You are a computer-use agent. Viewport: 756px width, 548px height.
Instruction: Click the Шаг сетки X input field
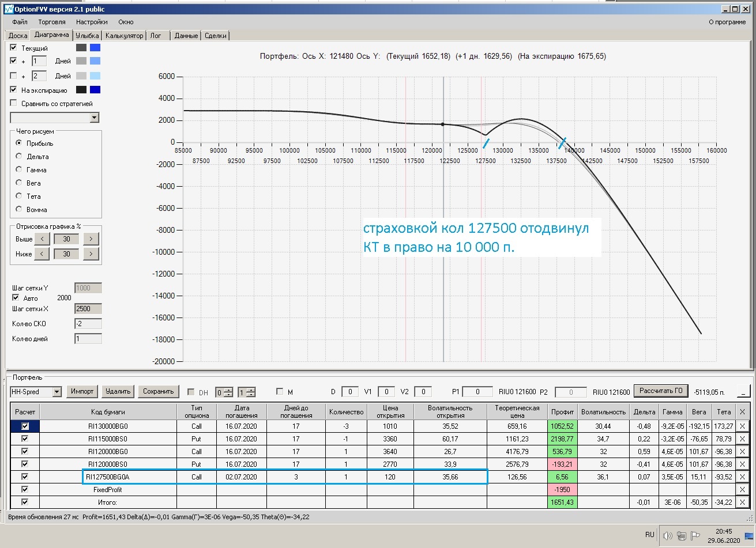click(x=88, y=309)
